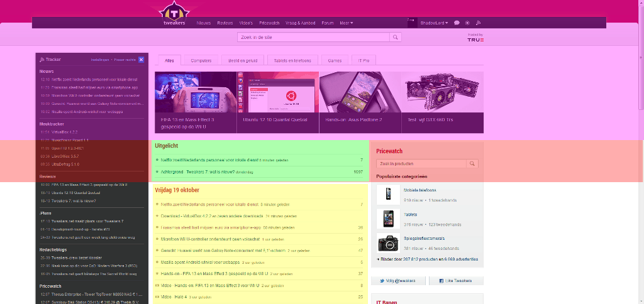Close the Tracker sidebar panel
644x304 pixels.
(x=142, y=60)
